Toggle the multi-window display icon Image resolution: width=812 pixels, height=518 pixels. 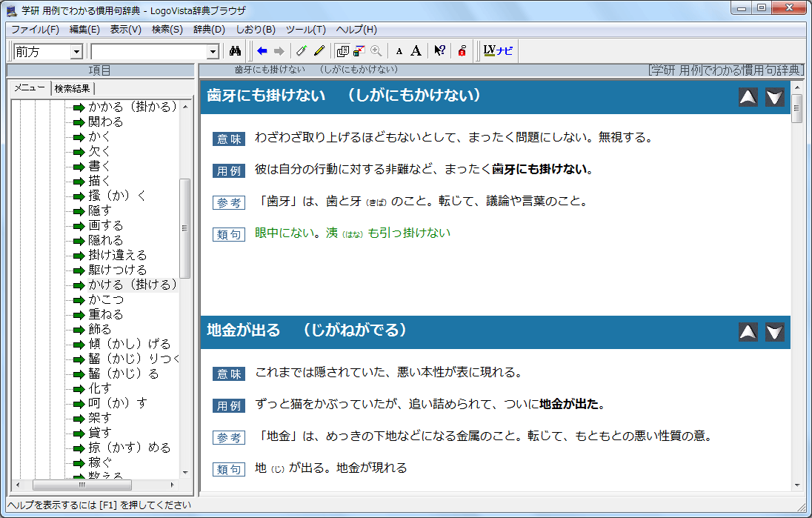342,51
